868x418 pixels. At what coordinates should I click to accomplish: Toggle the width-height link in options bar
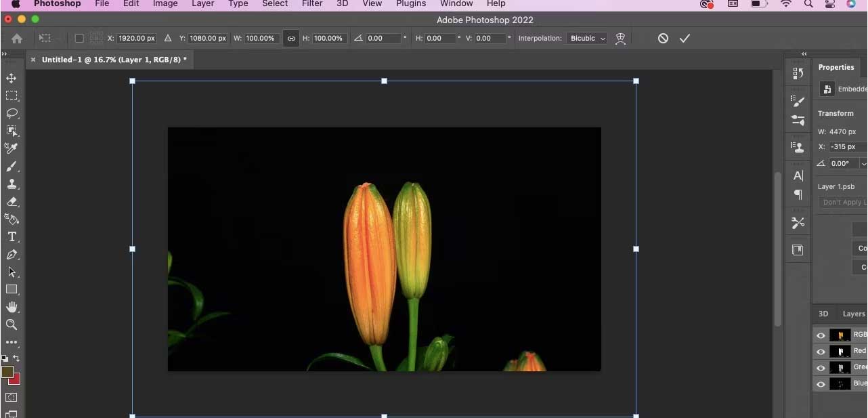point(291,39)
